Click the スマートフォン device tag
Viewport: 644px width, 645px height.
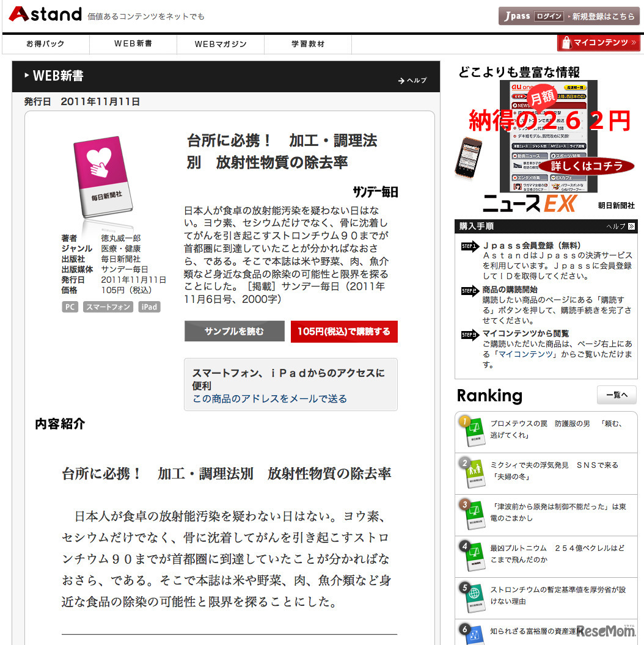tap(108, 307)
